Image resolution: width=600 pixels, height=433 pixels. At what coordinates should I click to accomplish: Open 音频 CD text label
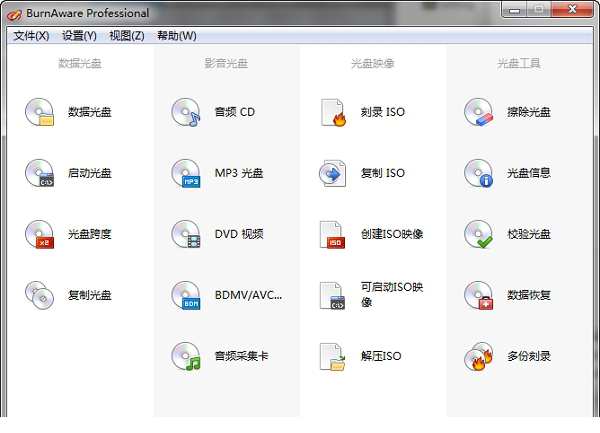tap(235, 112)
